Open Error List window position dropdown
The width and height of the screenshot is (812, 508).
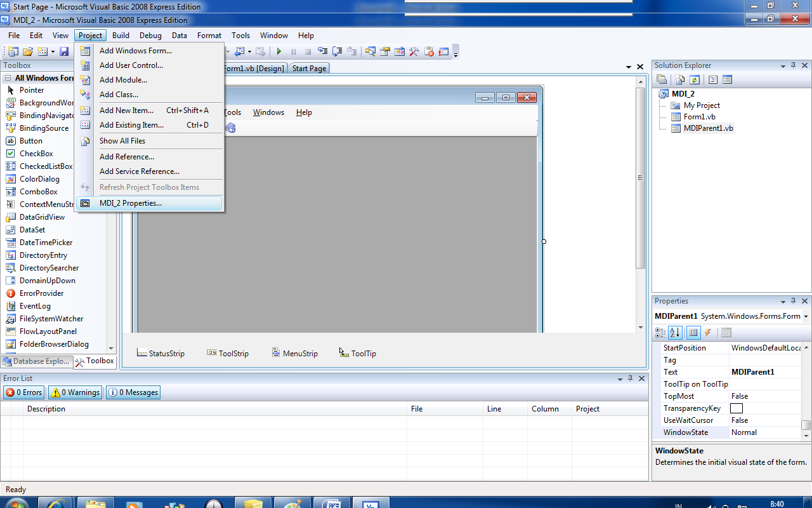(x=620, y=378)
